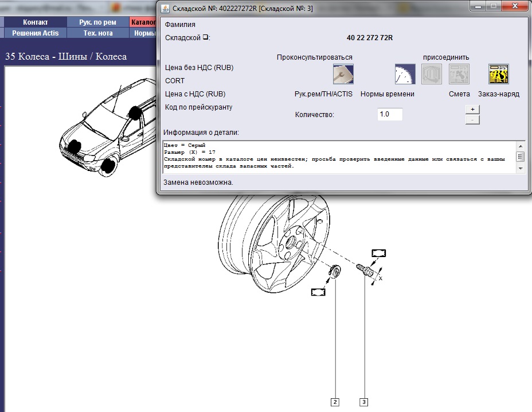532x412 pixels.
Task: Click the copy symbol next to Складской
Action: pyautogui.click(x=206, y=38)
